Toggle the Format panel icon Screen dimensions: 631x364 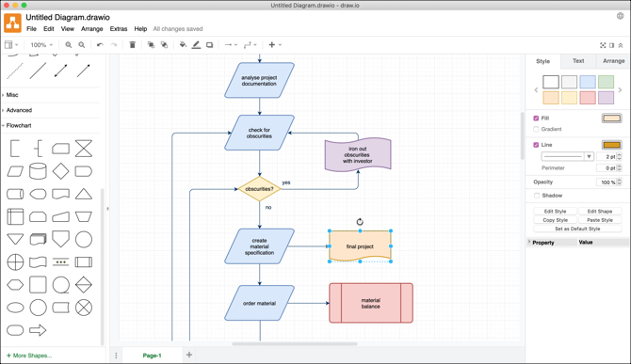point(611,45)
